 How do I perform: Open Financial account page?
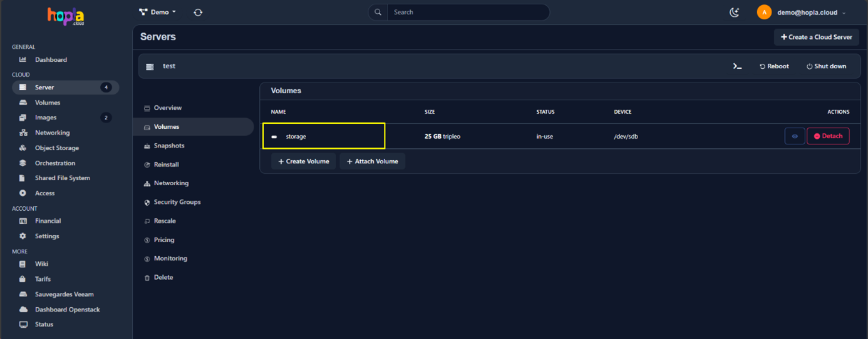[48, 221]
